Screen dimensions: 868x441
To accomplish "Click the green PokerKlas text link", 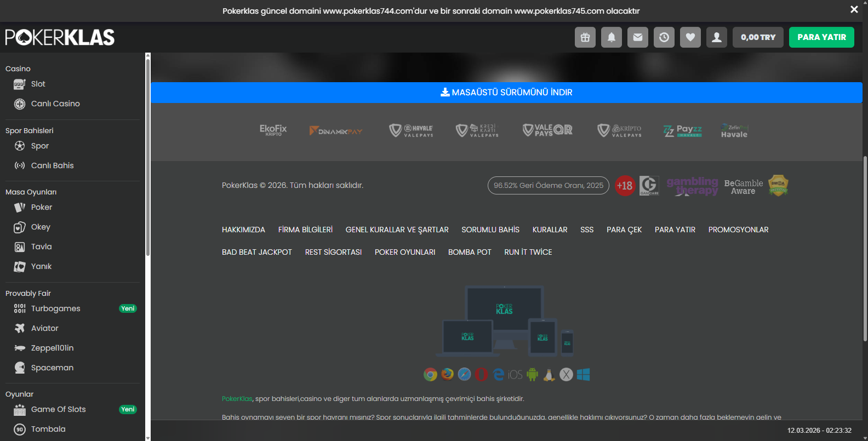I will 237,399.
